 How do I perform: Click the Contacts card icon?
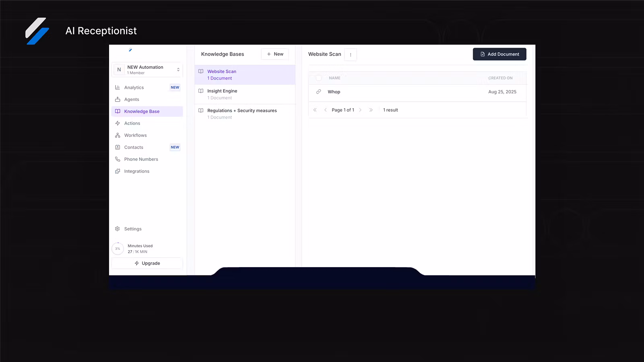[x=118, y=147]
